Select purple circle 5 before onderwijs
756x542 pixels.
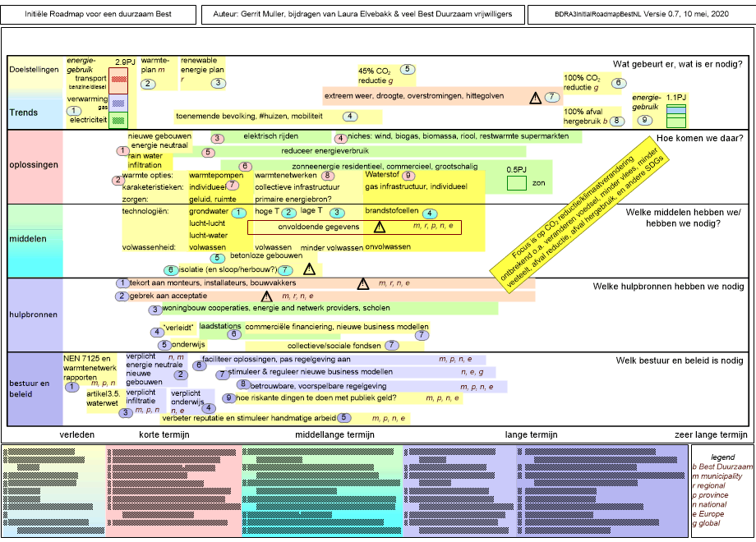tap(164, 345)
